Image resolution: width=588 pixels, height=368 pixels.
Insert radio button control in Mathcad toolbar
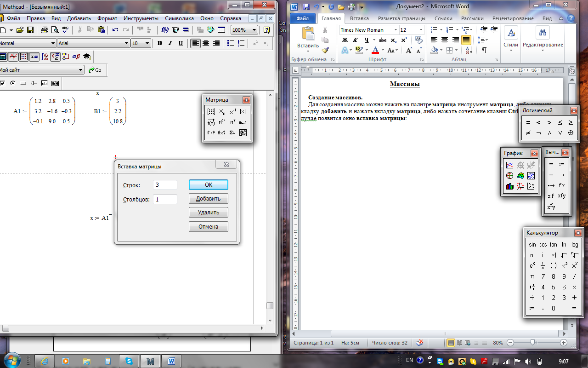[x=13, y=83]
